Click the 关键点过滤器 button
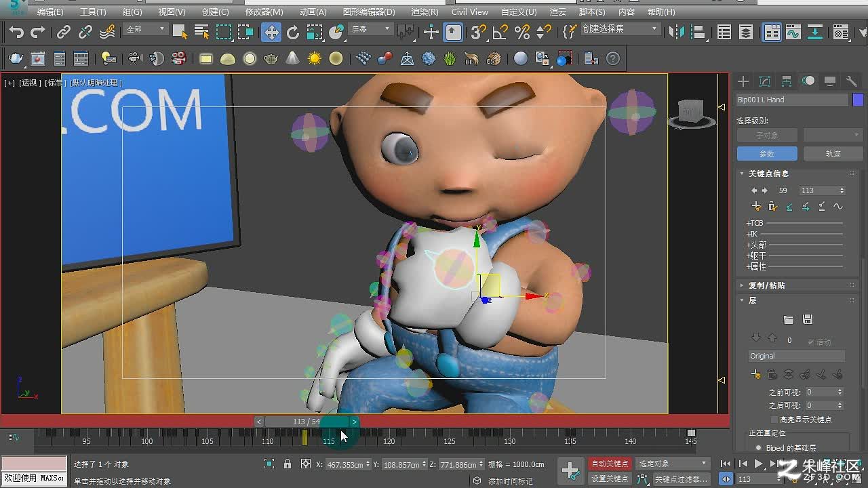The image size is (868, 488). (x=681, y=479)
